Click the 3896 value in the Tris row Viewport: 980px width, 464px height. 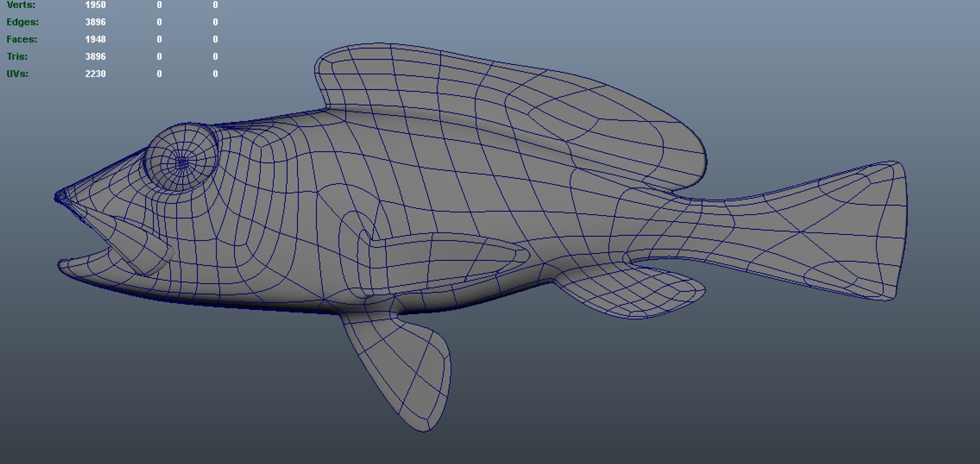coord(95,57)
